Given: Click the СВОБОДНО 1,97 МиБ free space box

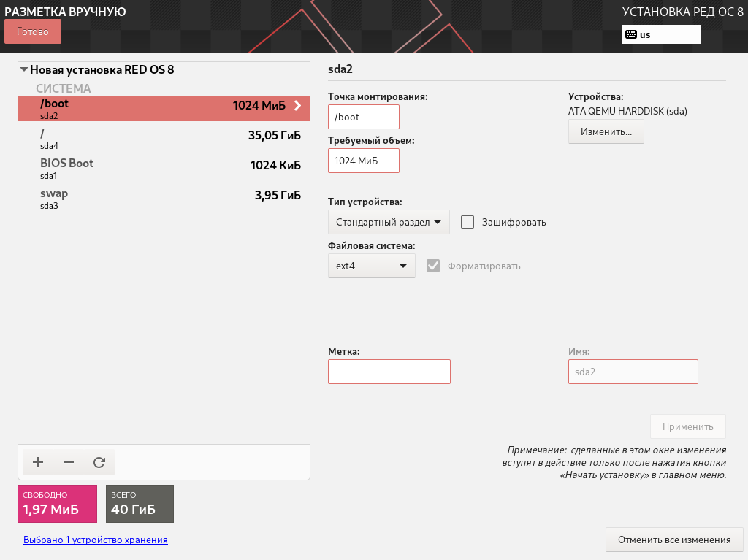Looking at the screenshot, I should (x=57, y=504).
